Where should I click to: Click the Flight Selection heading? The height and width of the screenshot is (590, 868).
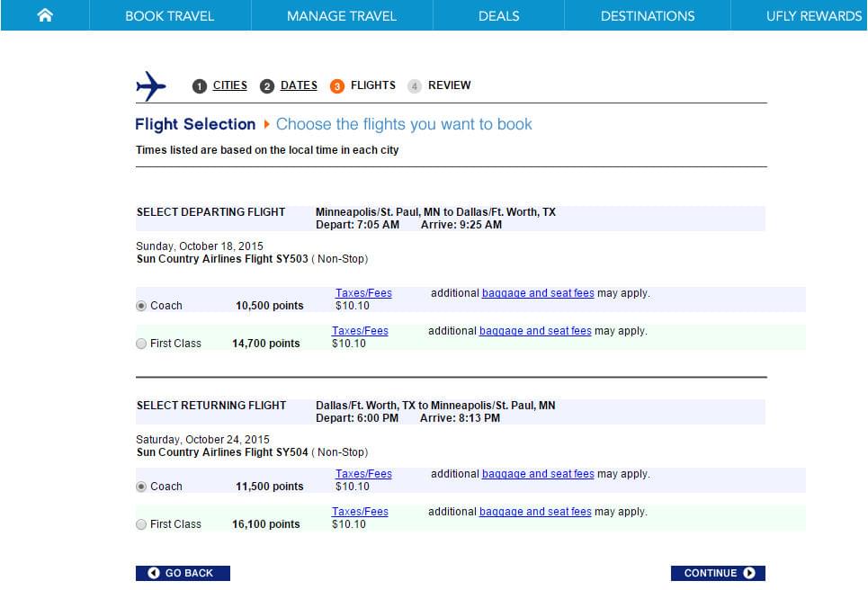tap(195, 124)
